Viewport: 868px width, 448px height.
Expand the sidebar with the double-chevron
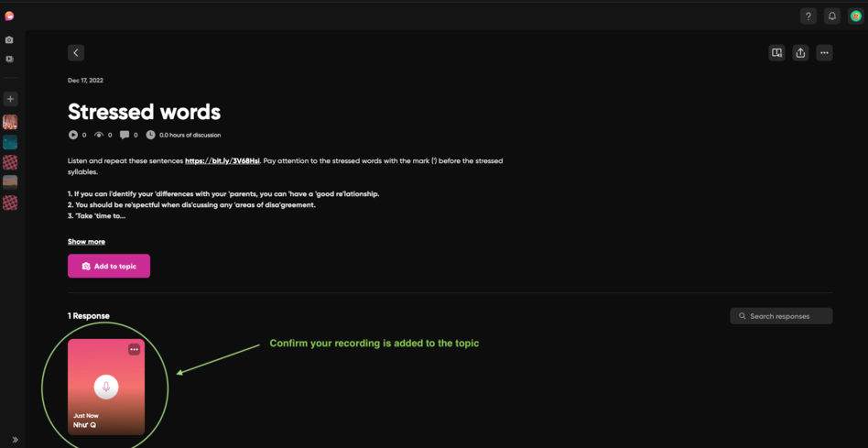tap(15, 440)
